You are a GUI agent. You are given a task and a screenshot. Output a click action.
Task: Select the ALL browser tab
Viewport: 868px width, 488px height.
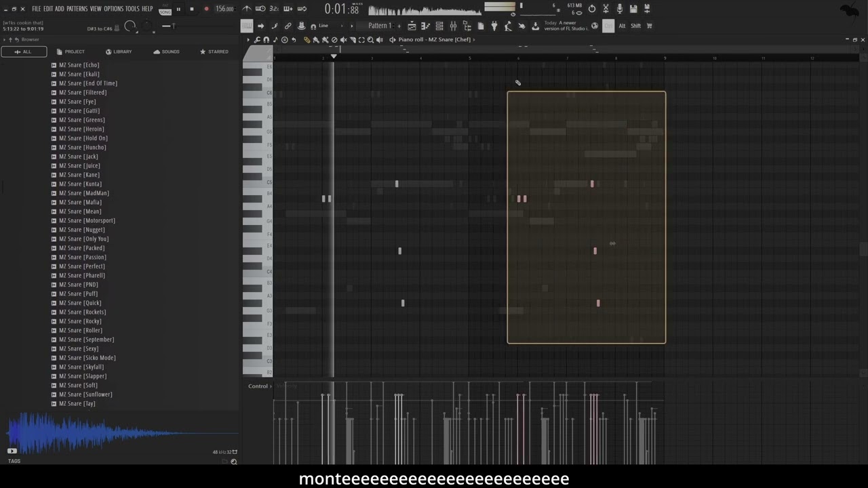(x=23, y=52)
